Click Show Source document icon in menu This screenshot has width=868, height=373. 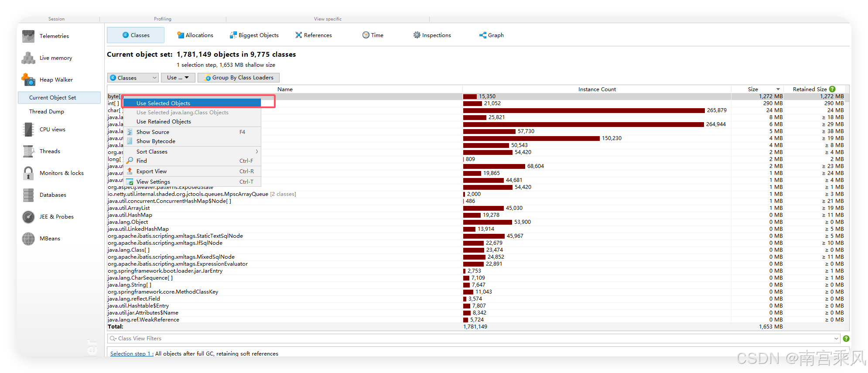130,132
